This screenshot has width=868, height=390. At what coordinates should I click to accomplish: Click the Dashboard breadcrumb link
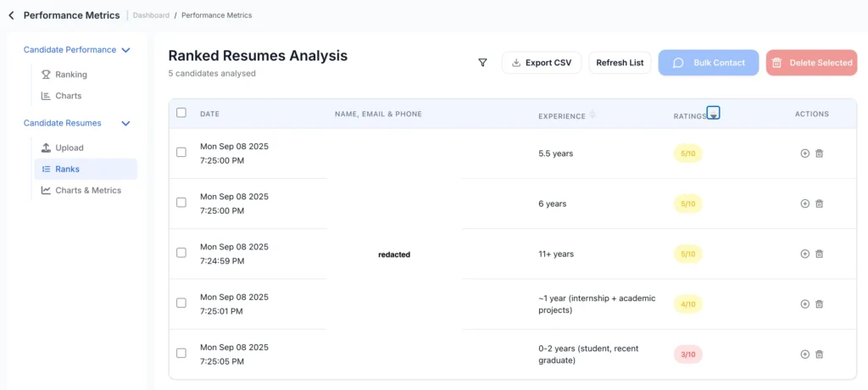point(150,15)
